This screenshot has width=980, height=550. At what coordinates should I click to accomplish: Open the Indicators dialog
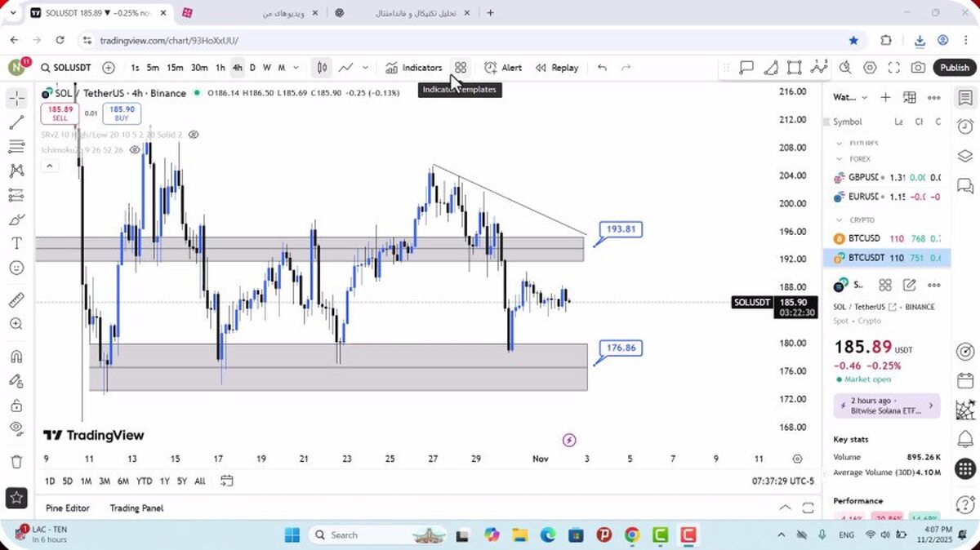tap(414, 68)
